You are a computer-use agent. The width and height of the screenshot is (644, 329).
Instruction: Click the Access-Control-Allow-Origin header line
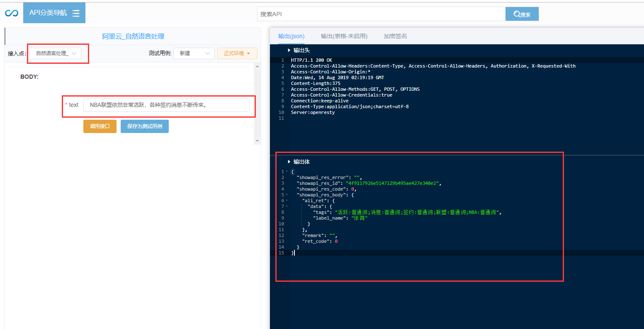331,72
